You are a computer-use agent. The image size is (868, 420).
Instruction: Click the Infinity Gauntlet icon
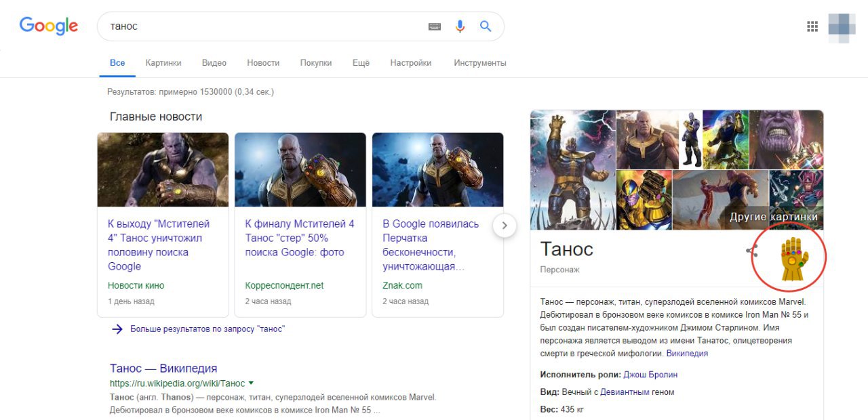pos(794,259)
